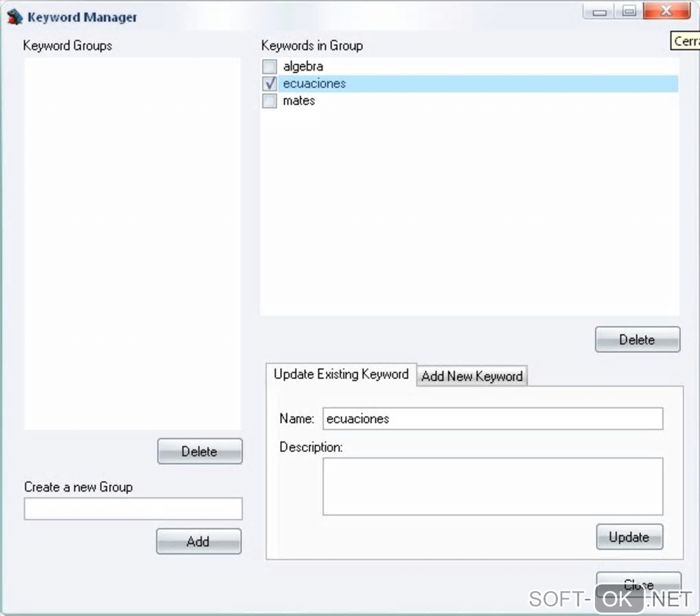Viewport: 700px width, 616px height.
Task: Minimize the Keyword Manager window
Action: click(600, 12)
